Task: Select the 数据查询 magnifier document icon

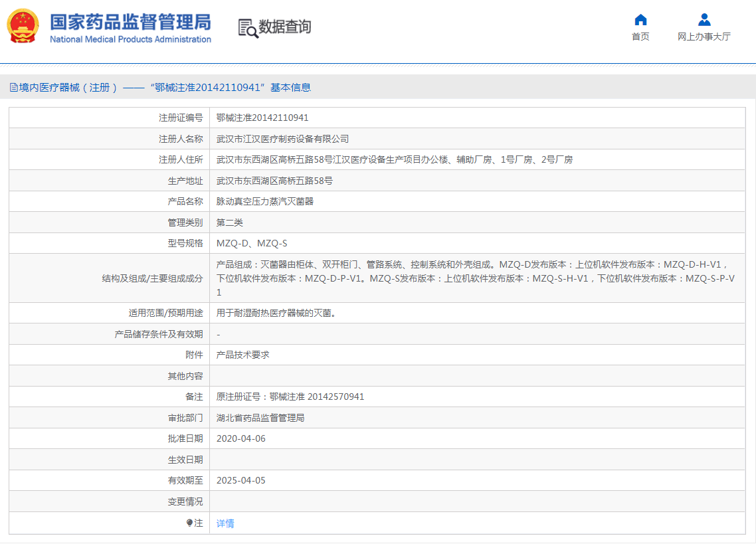Action: [x=247, y=29]
